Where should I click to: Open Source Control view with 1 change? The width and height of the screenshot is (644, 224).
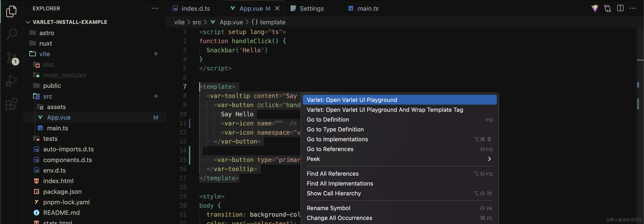pyautogui.click(x=12, y=58)
